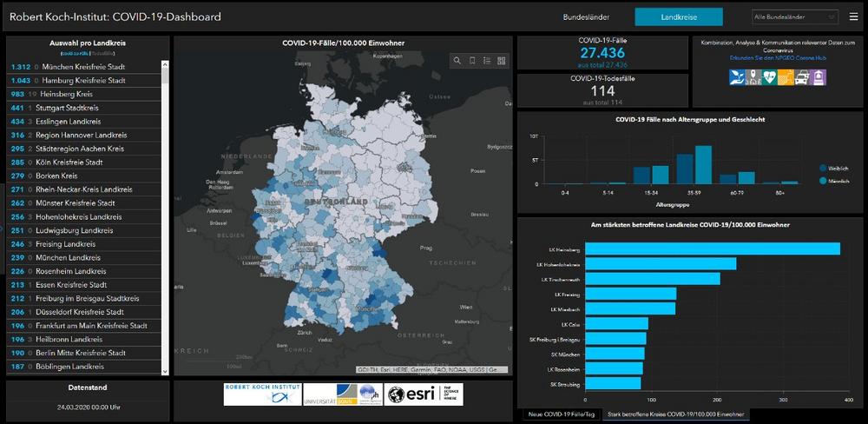Open the map bookmarks icon
Image resolution: width=868 pixels, height=424 pixels.
point(472,61)
